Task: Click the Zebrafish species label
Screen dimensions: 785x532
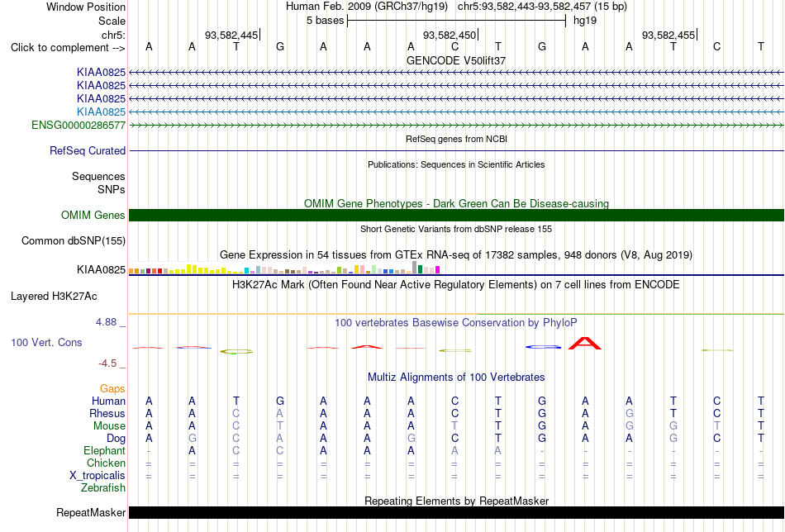Action: (x=103, y=488)
